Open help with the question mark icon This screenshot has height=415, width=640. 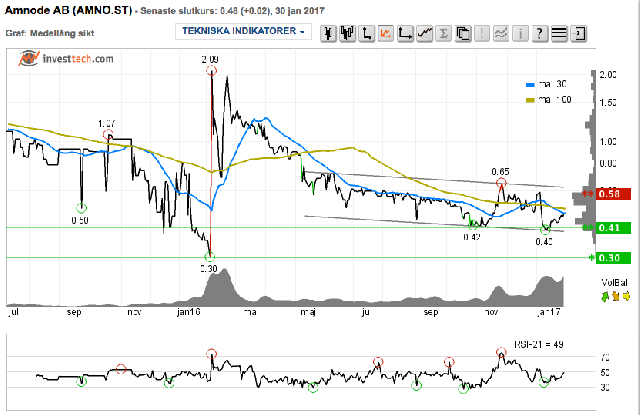540,33
